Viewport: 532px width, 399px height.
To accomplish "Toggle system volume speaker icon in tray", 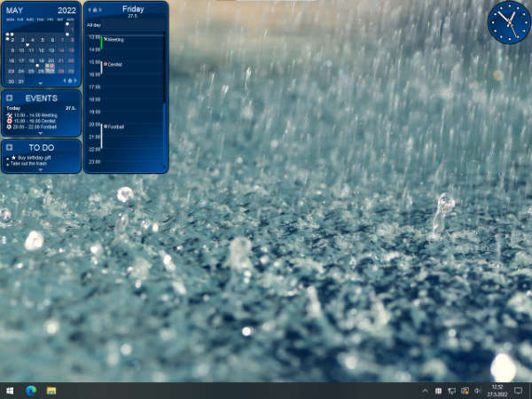I will (477, 390).
